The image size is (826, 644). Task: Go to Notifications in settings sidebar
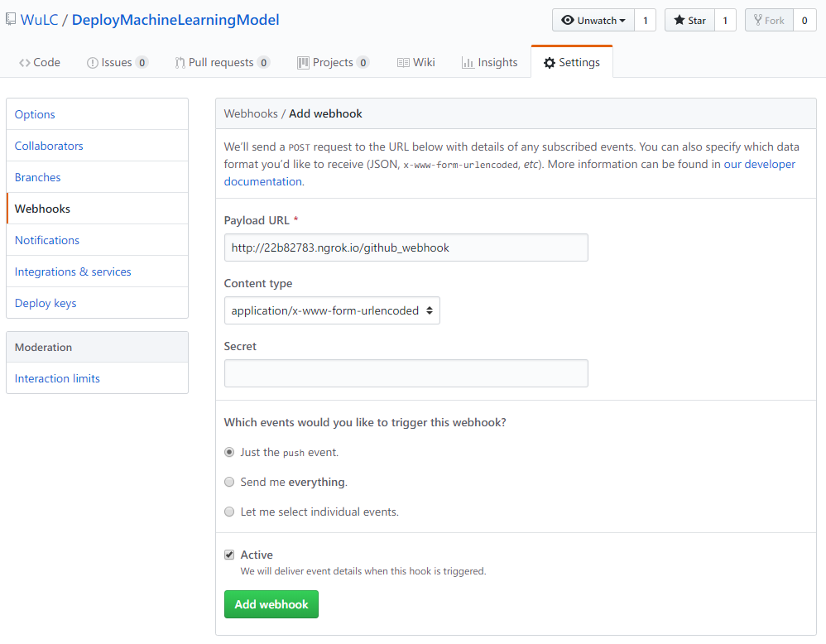97,240
